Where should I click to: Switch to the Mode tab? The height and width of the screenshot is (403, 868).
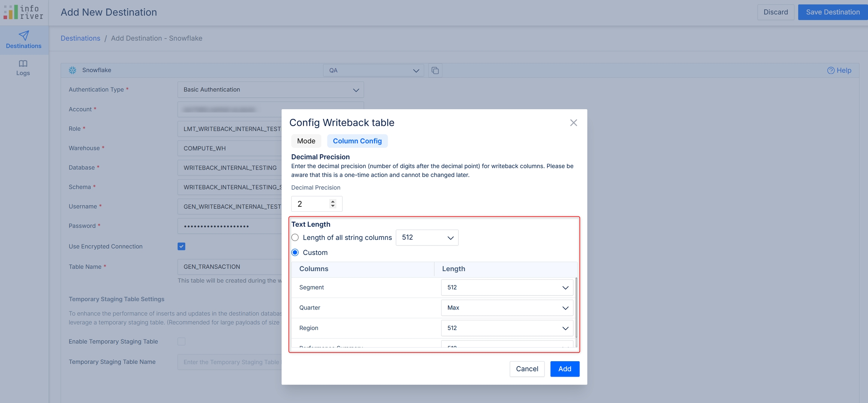click(306, 141)
